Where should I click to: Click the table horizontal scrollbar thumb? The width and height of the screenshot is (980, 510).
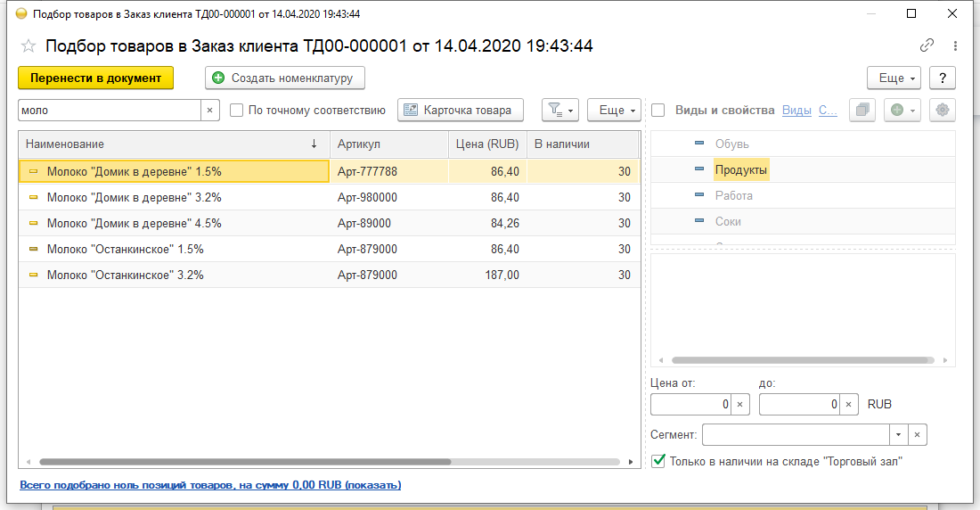245,462
